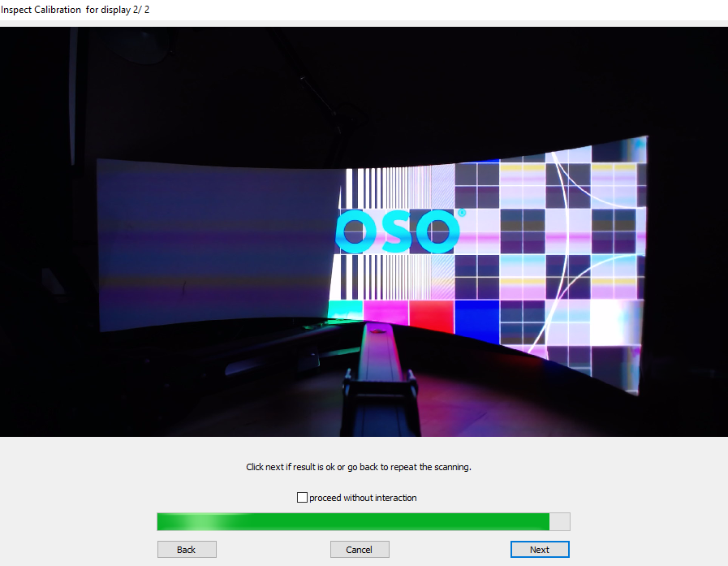Enable the proceed without interaction checkbox
This screenshot has height=566, width=728.
coord(302,498)
